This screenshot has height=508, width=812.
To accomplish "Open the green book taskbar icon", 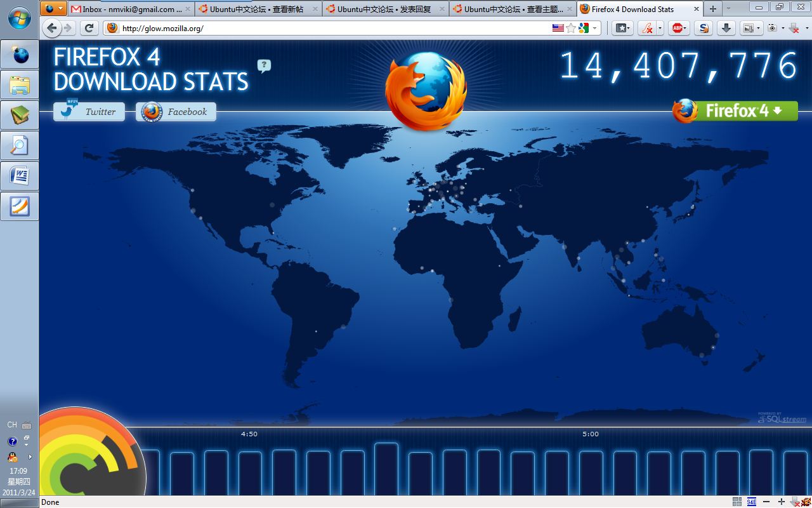I will coord(20,115).
